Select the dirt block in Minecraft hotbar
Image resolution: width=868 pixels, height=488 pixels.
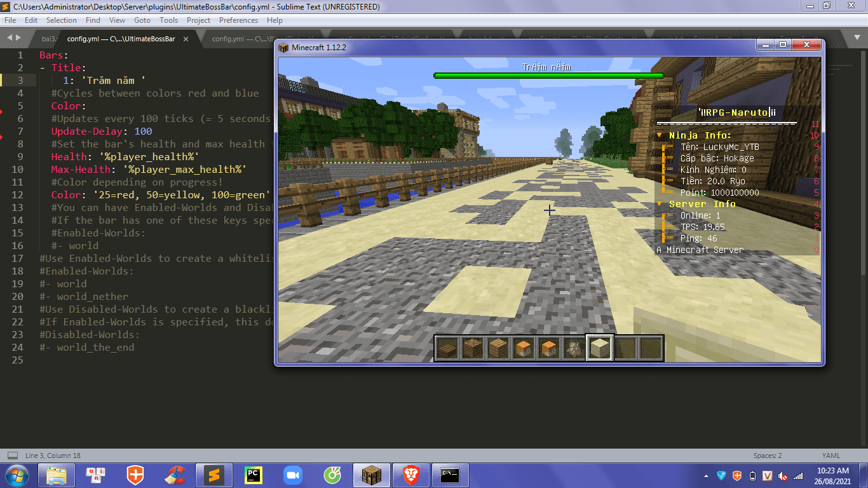[473, 348]
